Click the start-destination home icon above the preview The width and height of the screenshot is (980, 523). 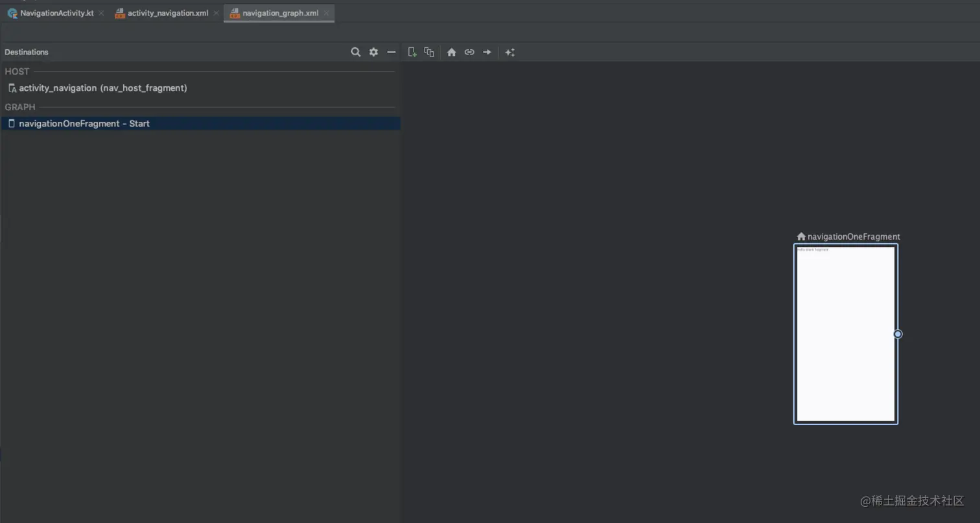pos(801,237)
